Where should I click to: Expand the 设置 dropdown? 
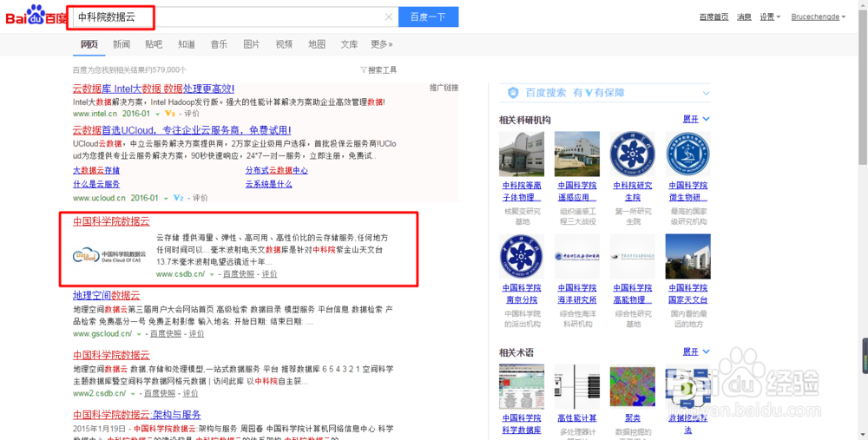(x=769, y=17)
